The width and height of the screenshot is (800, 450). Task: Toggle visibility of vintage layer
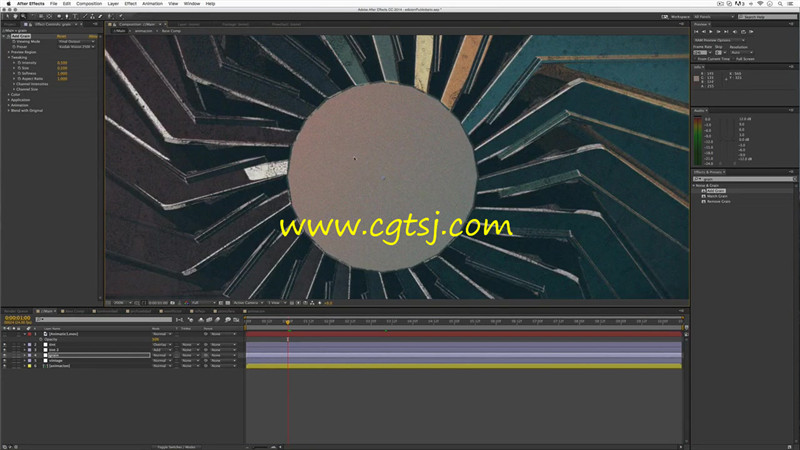pyautogui.click(x=5, y=361)
